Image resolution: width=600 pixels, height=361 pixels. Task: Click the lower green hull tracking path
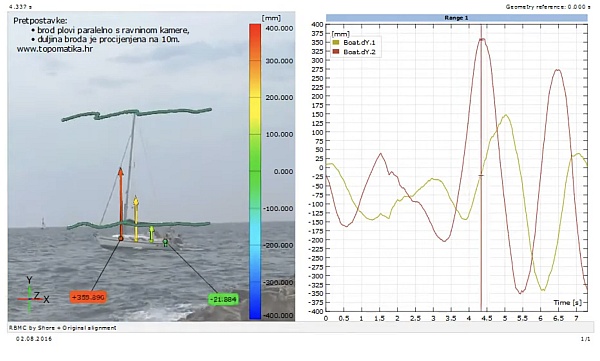(139, 225)
